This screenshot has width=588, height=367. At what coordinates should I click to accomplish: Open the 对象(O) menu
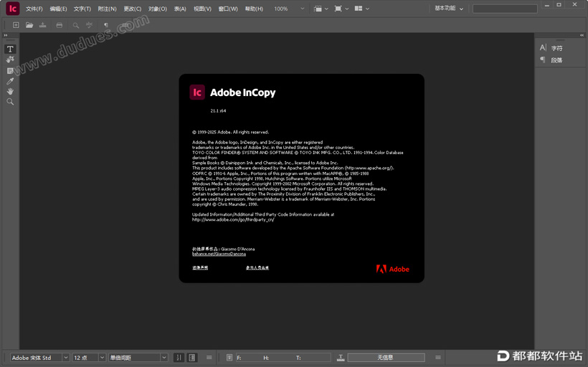158,9
